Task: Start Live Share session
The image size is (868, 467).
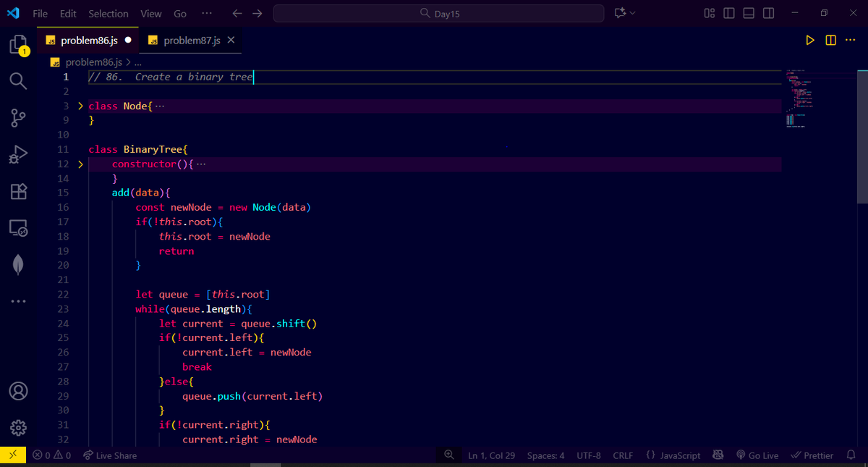Action: [110, 455]
